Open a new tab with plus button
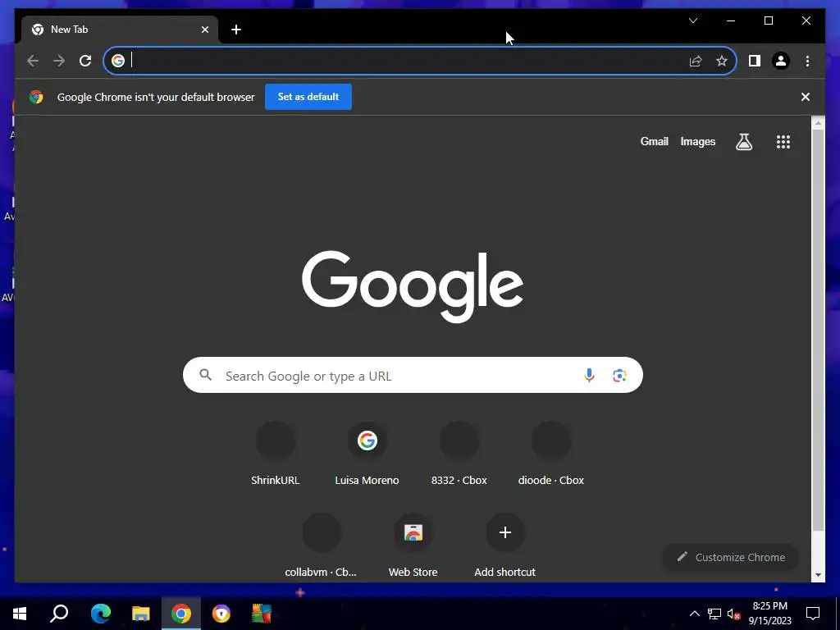 tap(236, 30)
